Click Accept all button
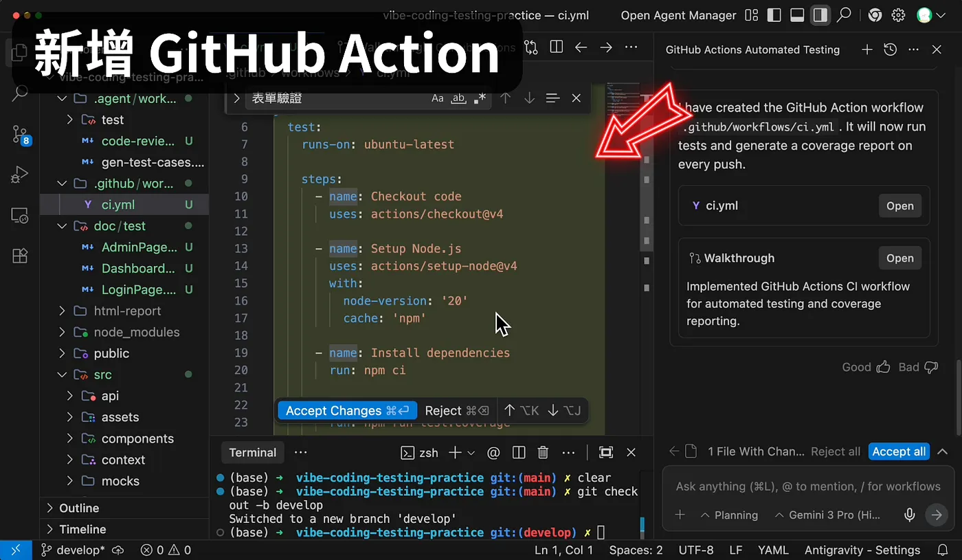The image size is (962, 560). point(899,451)
